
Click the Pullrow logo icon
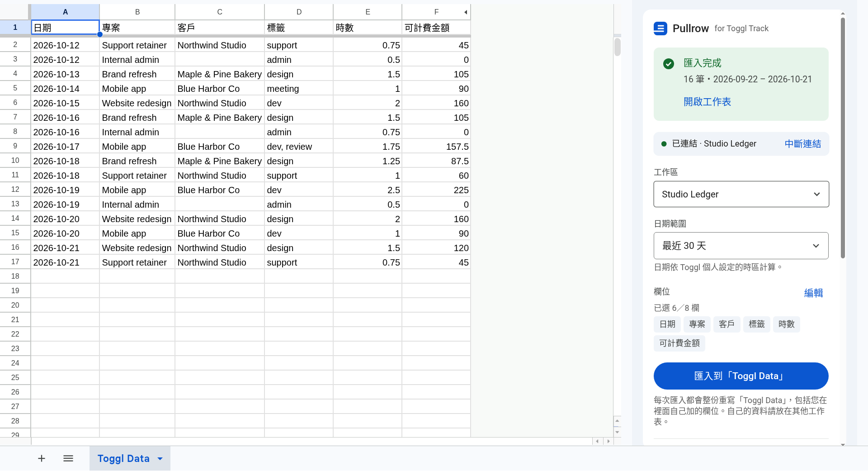coord(660,29)
